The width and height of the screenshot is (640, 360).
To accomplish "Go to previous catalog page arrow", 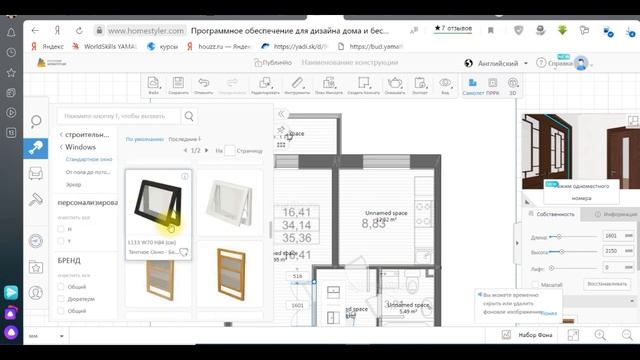I will pyautogui.click(x=185, y=150).
